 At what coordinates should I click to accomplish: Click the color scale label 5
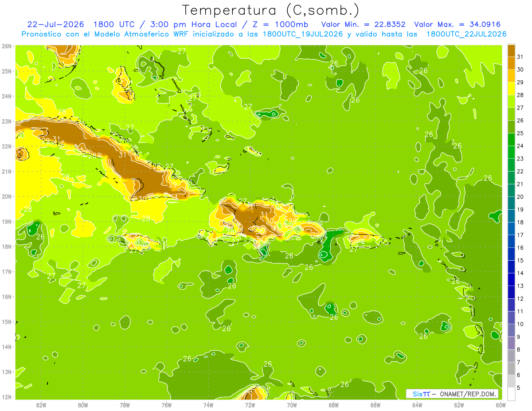click(x=520, y=388)
